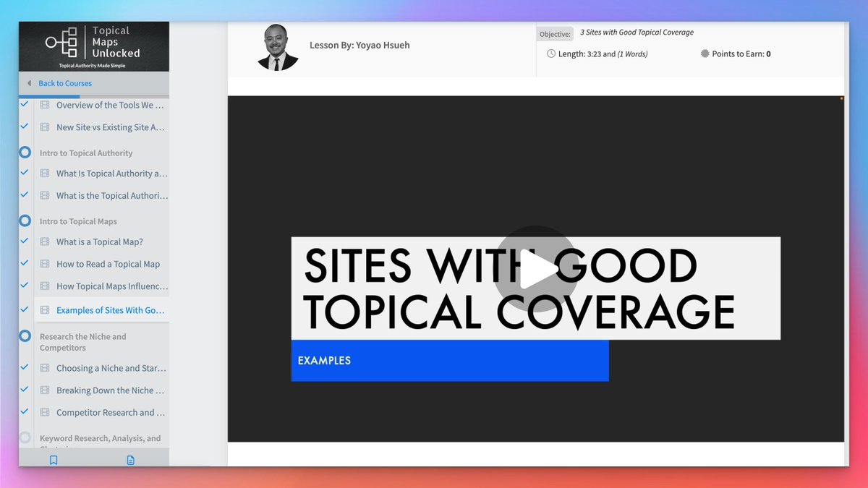Click circle marker for Research the Niche
The width and height of the screenshot is (868, 488).
tap(25, 336)
